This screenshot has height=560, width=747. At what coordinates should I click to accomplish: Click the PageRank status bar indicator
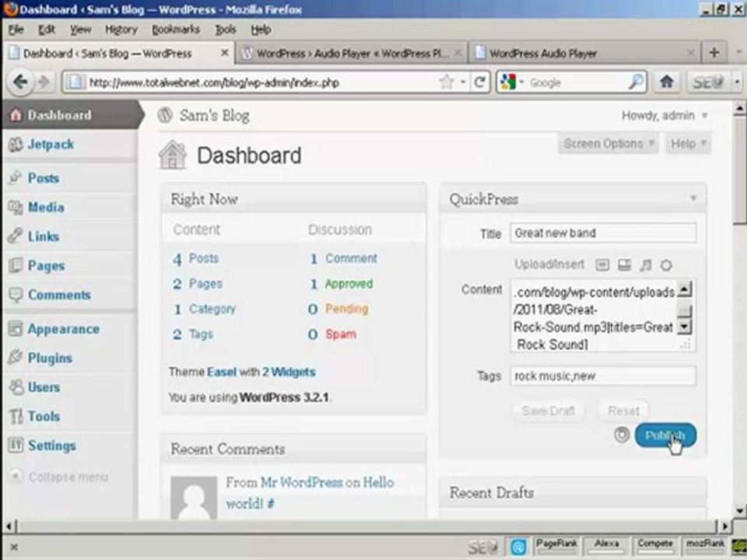click(556, 546)
